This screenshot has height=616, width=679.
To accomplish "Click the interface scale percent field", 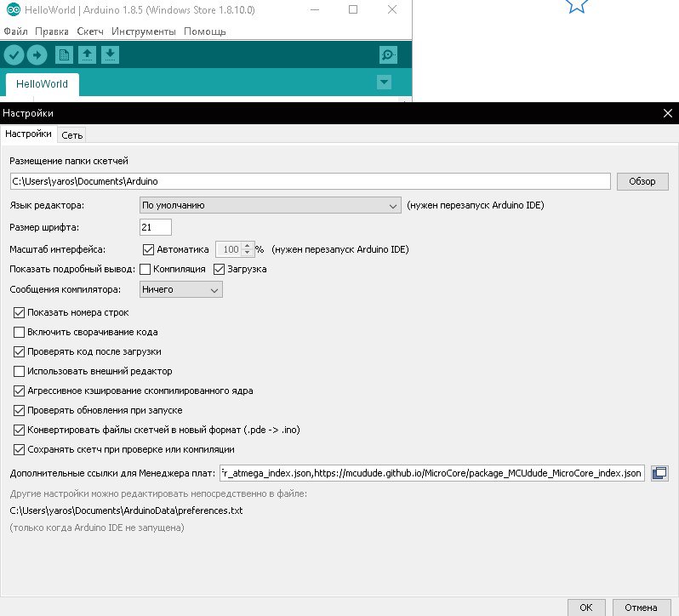I will [x=230, y=249].
